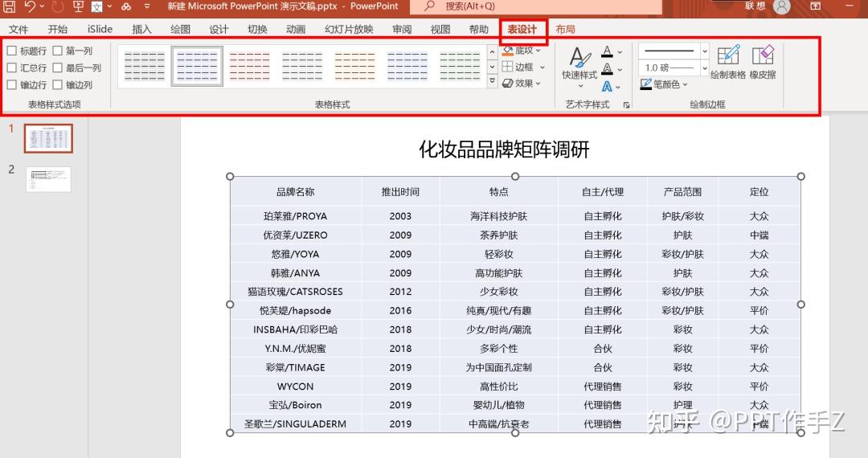868x458 pixels.
Task: Switch to the 审阅 tab
Action: click(x=402, y=29)
